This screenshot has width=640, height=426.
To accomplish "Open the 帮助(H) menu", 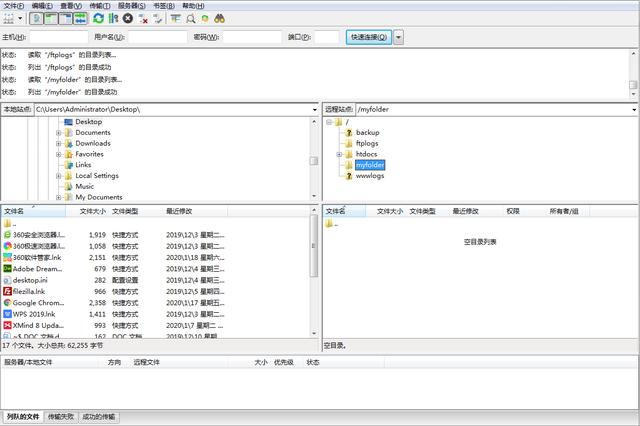I will [193, 6].
